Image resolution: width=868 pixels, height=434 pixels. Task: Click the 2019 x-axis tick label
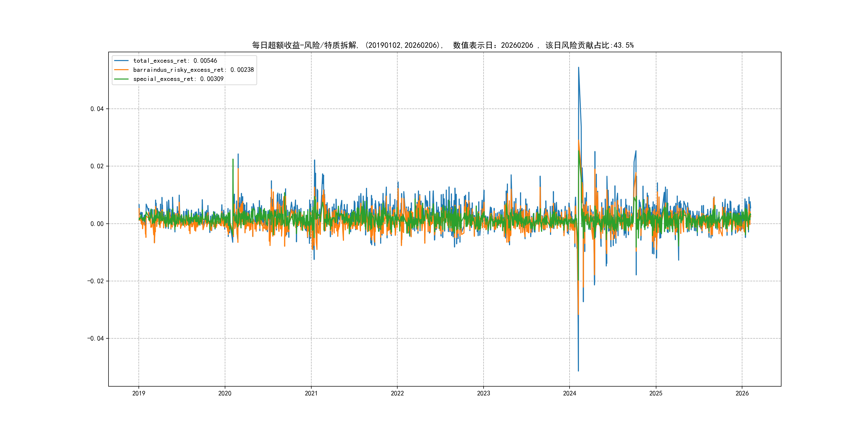coord(139,393)
